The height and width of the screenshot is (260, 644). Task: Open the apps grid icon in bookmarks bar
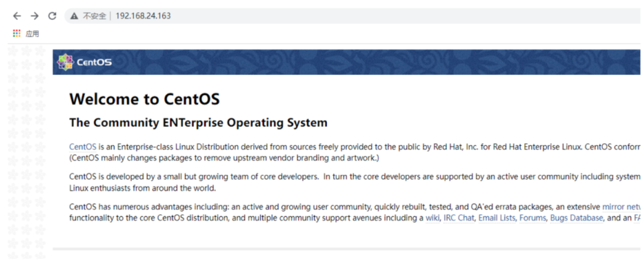pyautogui.click(x=17, y=34)
